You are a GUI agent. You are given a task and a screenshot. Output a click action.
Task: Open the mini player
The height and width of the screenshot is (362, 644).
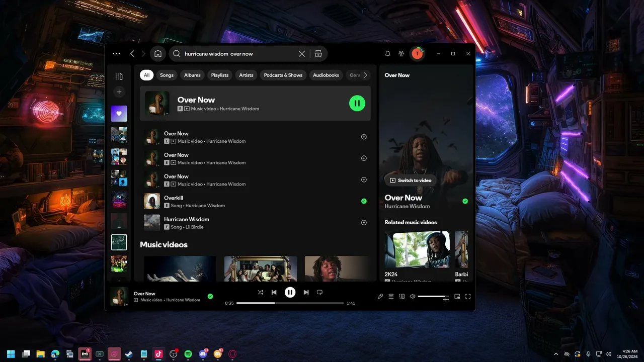(x=457, y=297)
